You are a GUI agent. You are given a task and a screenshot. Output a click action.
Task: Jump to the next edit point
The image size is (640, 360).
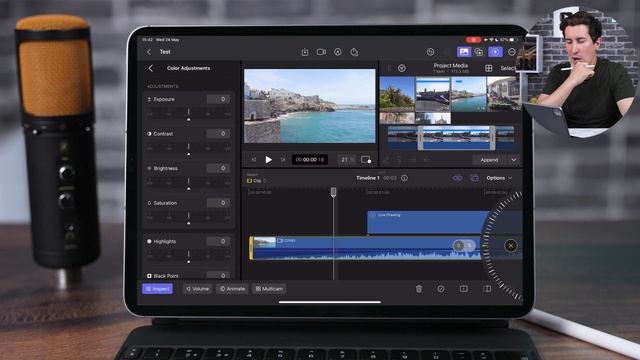pyautogui.click(x=283, y=160)
